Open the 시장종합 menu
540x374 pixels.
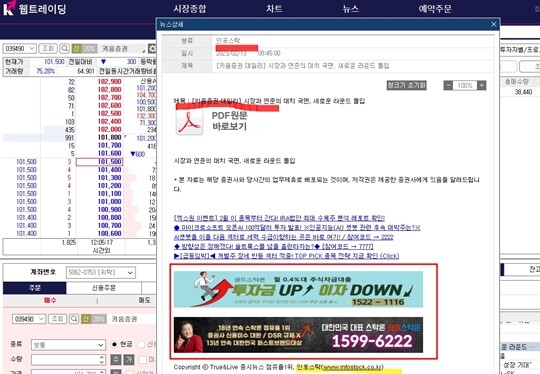[190, 8]
